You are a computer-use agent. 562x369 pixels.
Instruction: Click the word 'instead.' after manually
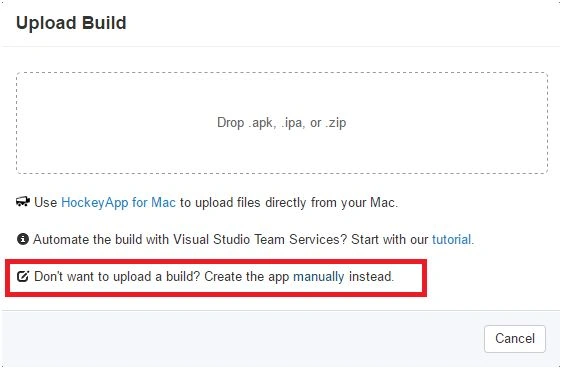371,277
